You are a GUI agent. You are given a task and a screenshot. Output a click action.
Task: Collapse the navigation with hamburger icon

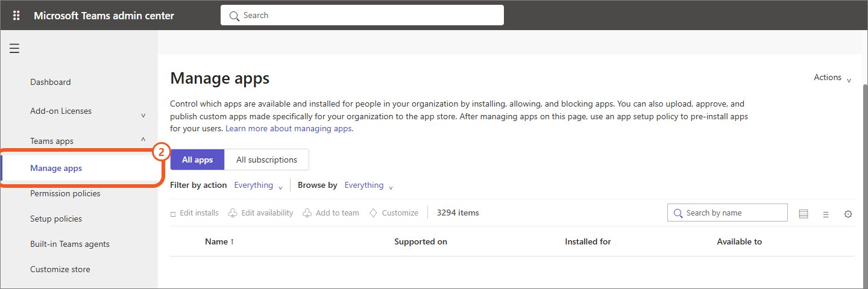pos(14,48)
